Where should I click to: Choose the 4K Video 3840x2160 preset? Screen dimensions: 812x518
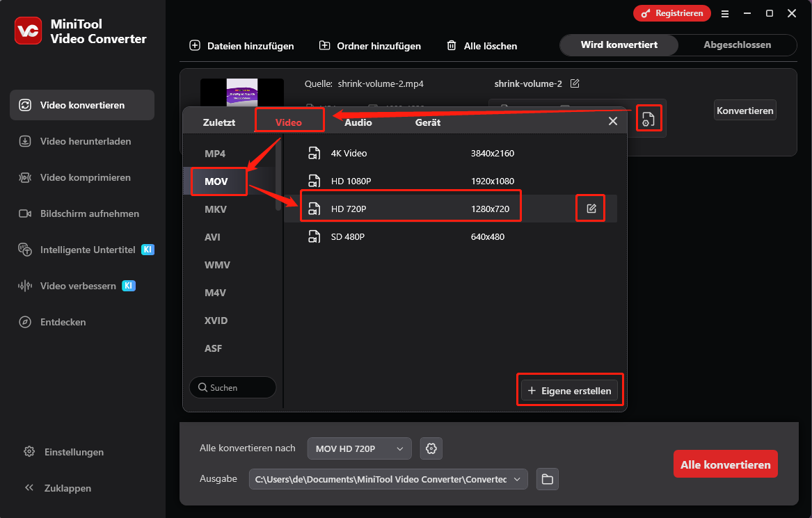tap(451, 153)
